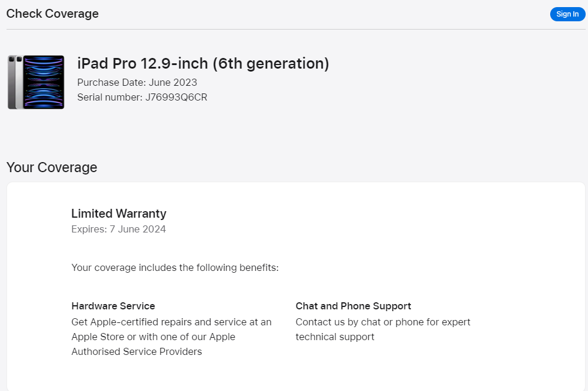Click the iPad Pro product image
Screen dimensions: 588x391
[36, 82]
